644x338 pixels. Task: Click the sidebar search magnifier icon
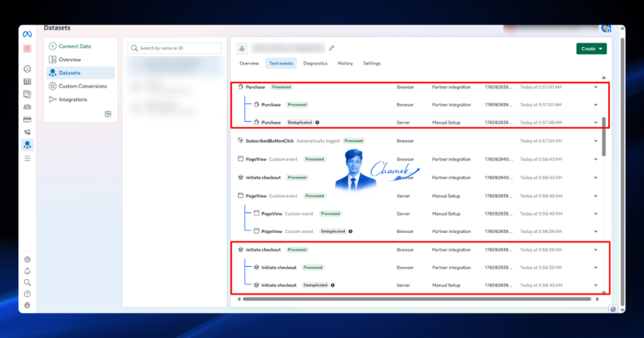click(x=27, y=283)
